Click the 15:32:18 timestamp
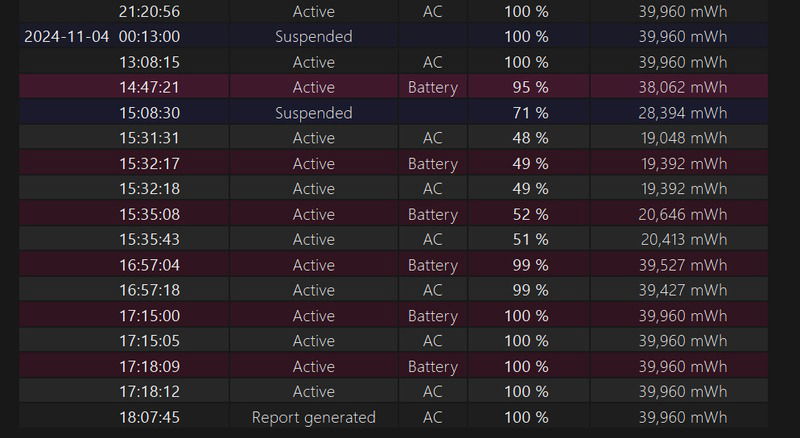 (x=149, y=189)
